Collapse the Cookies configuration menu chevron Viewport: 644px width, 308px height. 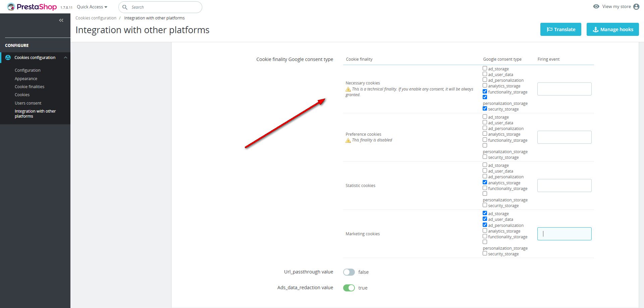[x=66, y=58]
